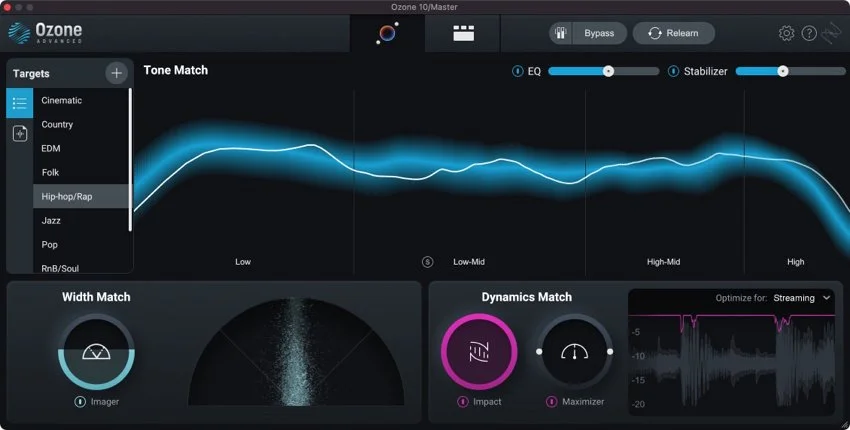Switch to the module chain view tab

[463, 33]
